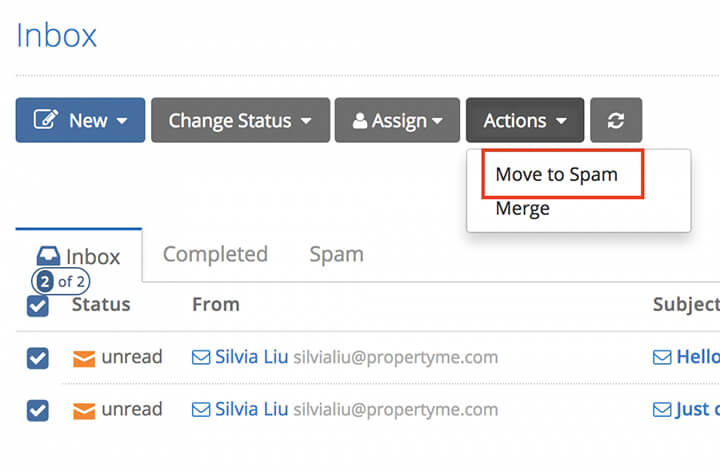Select Merge in Actions menu
720x472 pixels.
[523, 209]
